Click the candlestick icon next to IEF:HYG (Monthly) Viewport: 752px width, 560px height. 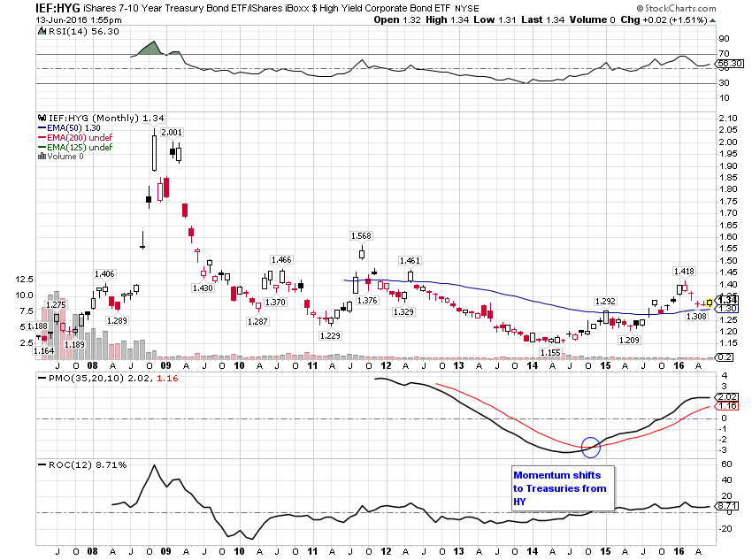[x=42, y=118]
